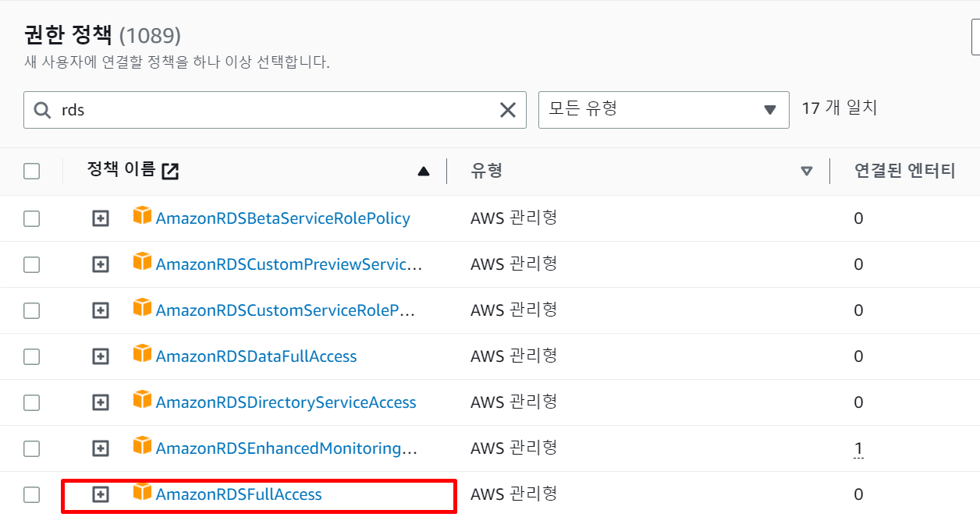
Task: Click the 유형 column header label
Action: click(x=486, y=171)
